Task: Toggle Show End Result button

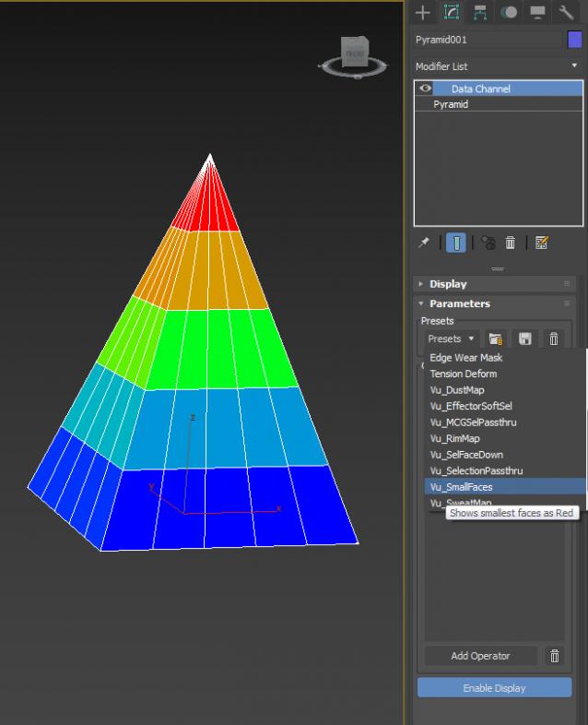Action: (x=456, y=243)
